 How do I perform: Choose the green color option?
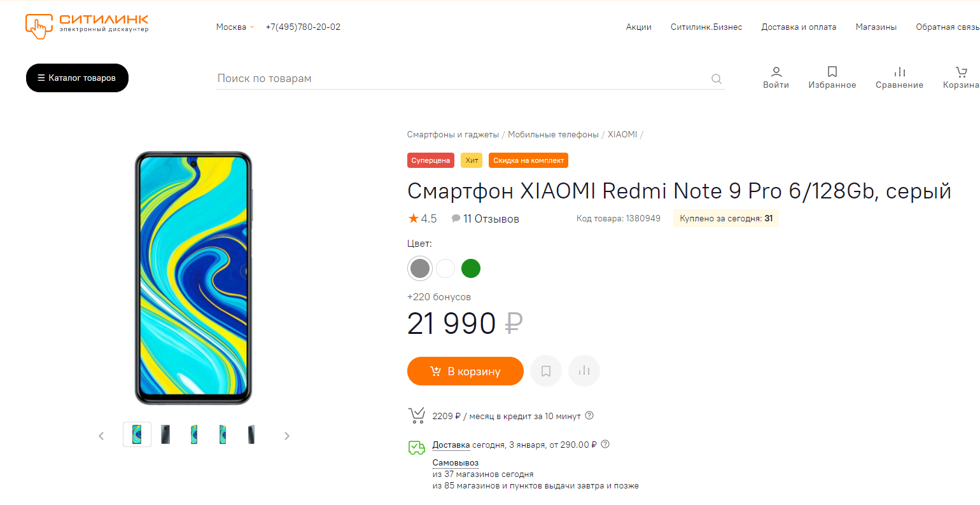471,268
